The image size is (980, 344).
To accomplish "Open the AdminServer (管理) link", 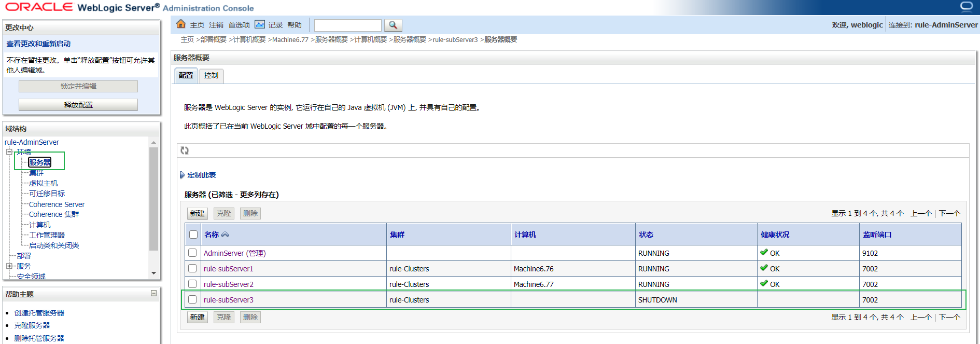I will pyautogui.click(x=234, y=253).
